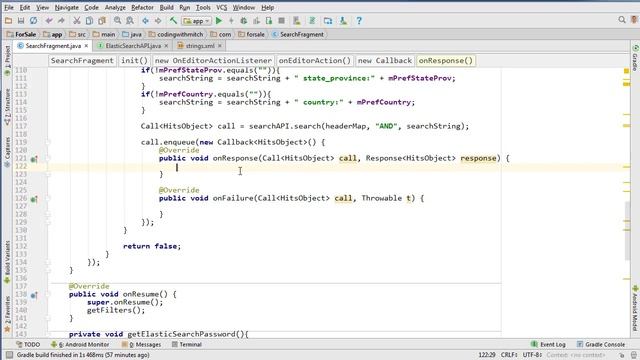640x360 pixels.
Task: Toggle tool window bars with the status bar corner icon
Action: pos(9,355)
